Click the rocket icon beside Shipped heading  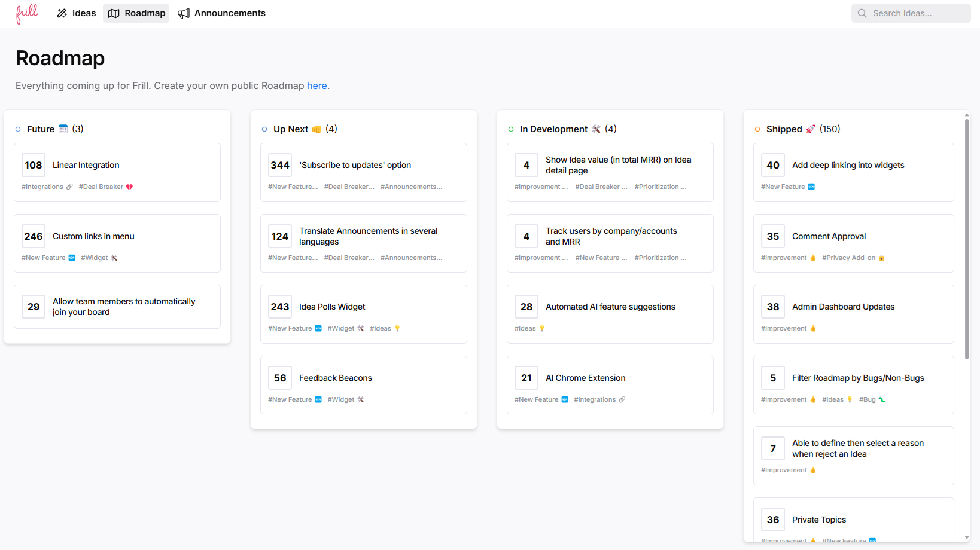811,129
